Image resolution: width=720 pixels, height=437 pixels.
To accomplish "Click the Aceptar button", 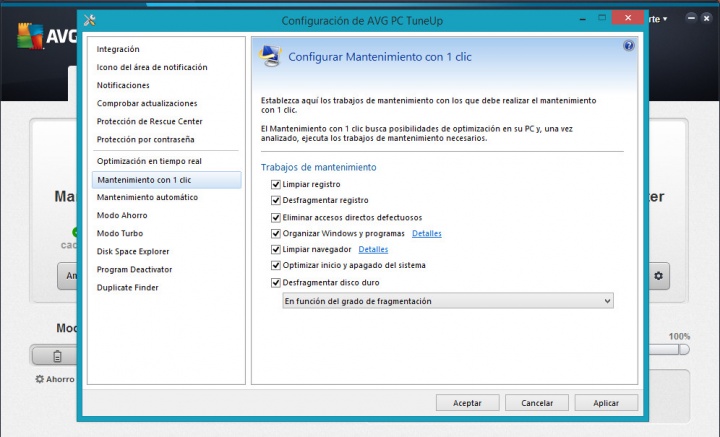I will pyautogui.click(x=467, y=403).
